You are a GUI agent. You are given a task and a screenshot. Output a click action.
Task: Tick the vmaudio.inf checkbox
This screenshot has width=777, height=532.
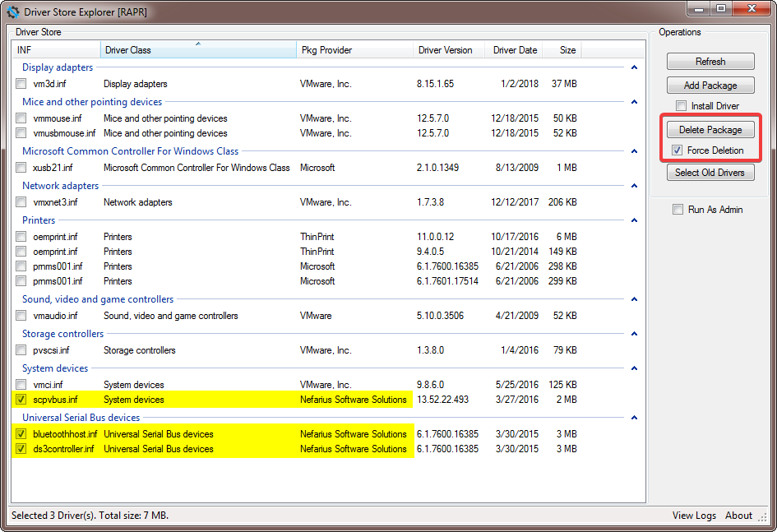pyautogui.click(x=21, y=316)
